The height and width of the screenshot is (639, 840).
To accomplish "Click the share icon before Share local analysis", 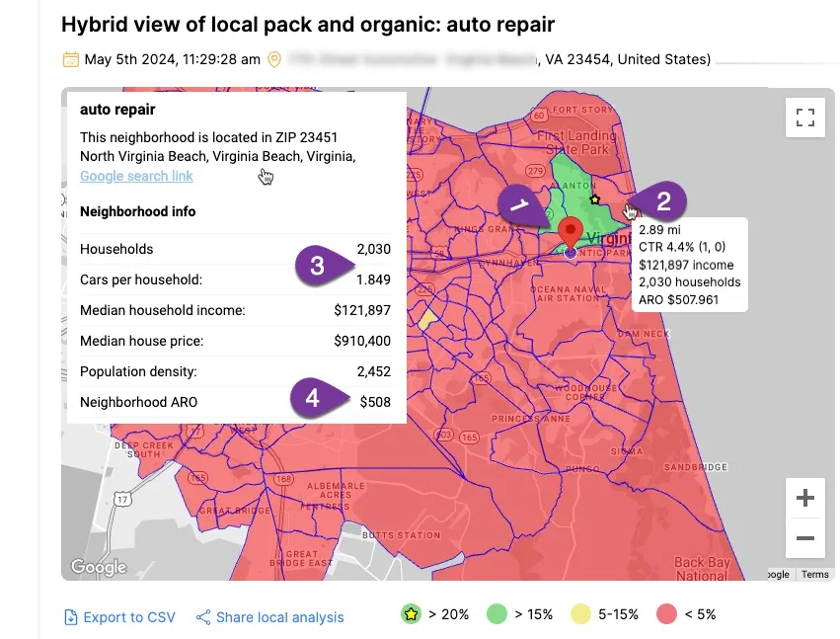I will [x=203, y=617].
